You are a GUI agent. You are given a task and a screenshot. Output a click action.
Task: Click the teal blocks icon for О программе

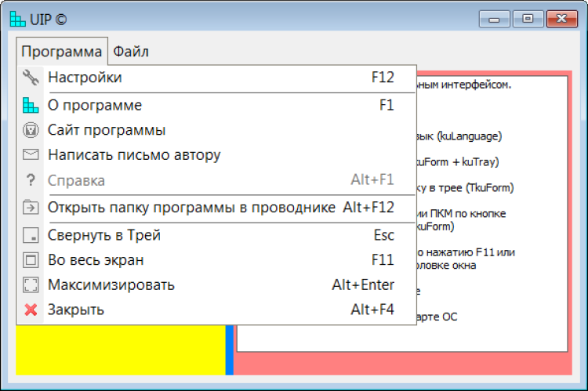(x=31, y=105)
